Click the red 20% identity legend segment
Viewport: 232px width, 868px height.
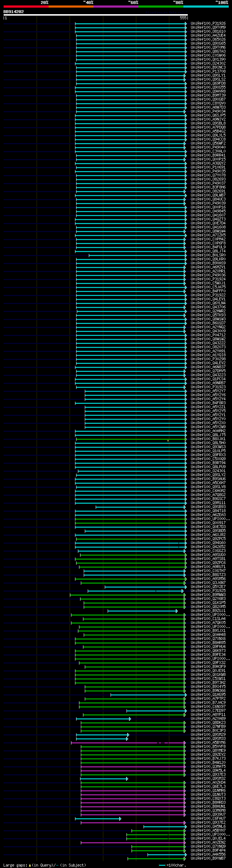26,7
